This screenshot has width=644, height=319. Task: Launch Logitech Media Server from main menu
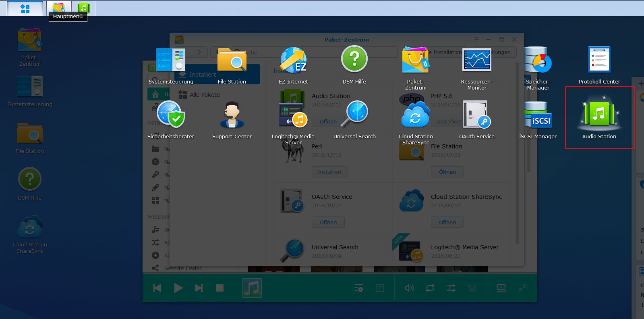tap(293, 123)
